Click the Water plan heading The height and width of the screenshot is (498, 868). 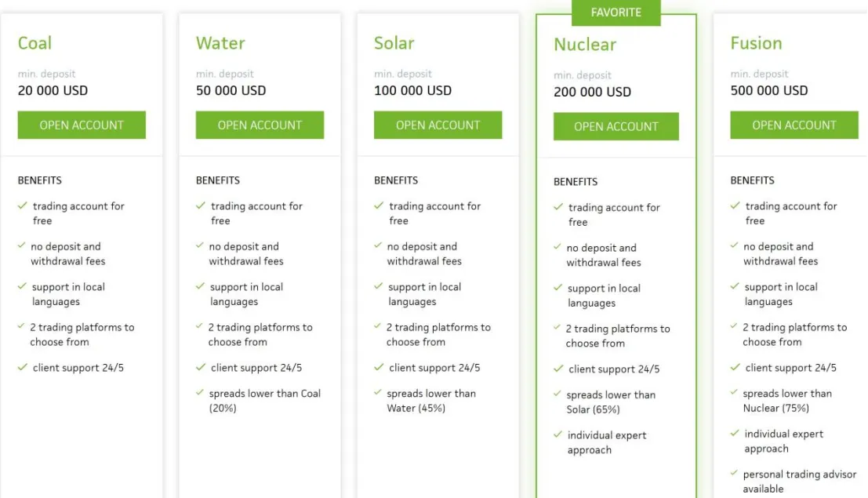220,42
